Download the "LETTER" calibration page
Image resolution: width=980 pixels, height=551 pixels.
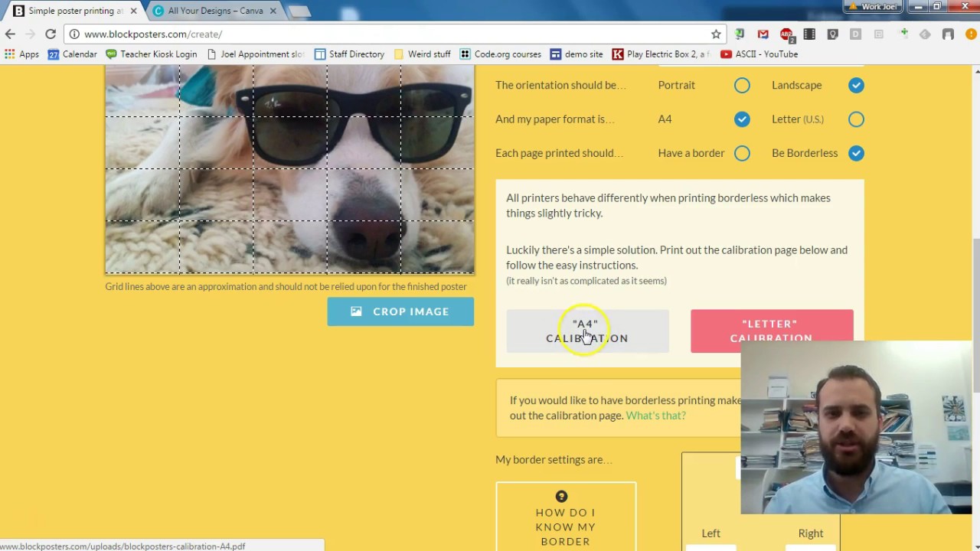click(772, 331)
